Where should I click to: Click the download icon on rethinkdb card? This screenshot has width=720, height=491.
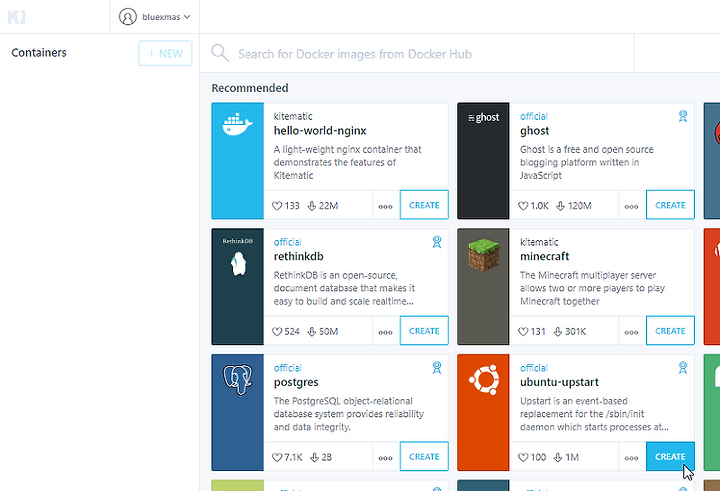[x=312, y=332]
